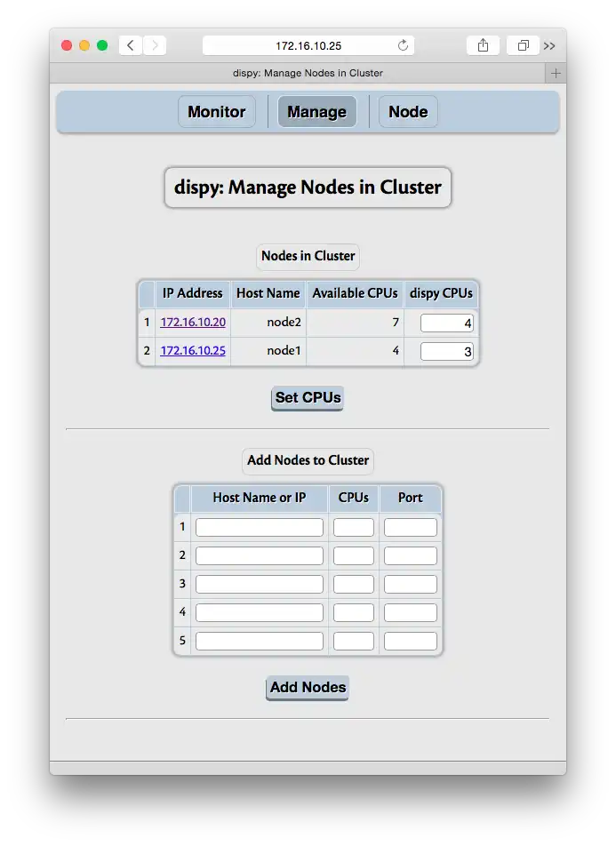Image resolution: width=616 pixels, height=846 pixels.
Task: Expand toolbar overflow chevrons
Action: pyautogui.click(x=549, y=46)
